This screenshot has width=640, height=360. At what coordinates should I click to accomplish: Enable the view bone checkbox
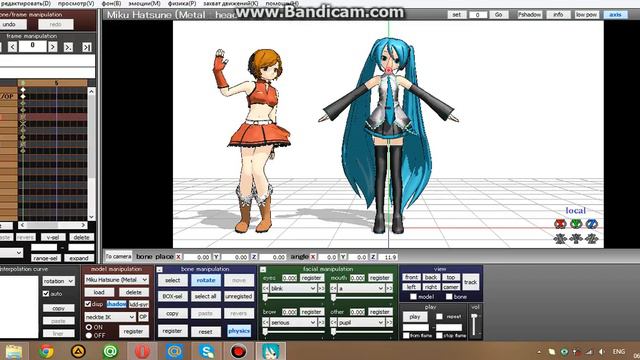coord(449,297)
